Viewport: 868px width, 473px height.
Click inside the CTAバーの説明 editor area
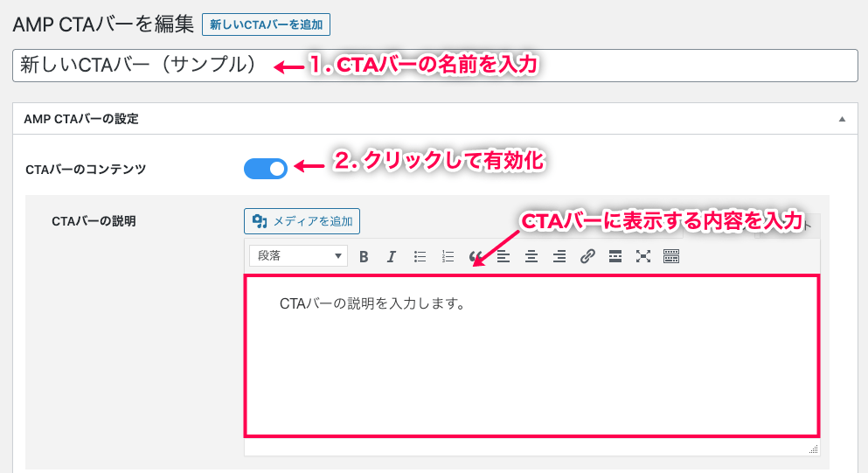pos(532,356)
